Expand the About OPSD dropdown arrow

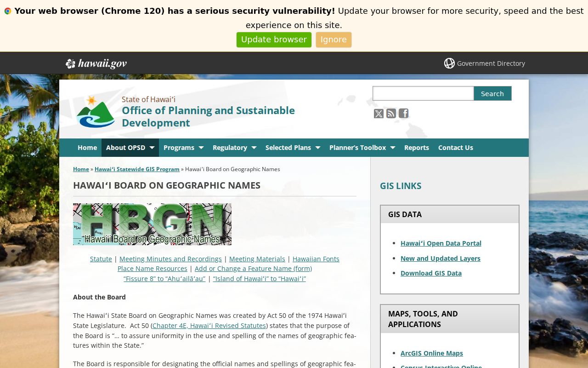152,148
